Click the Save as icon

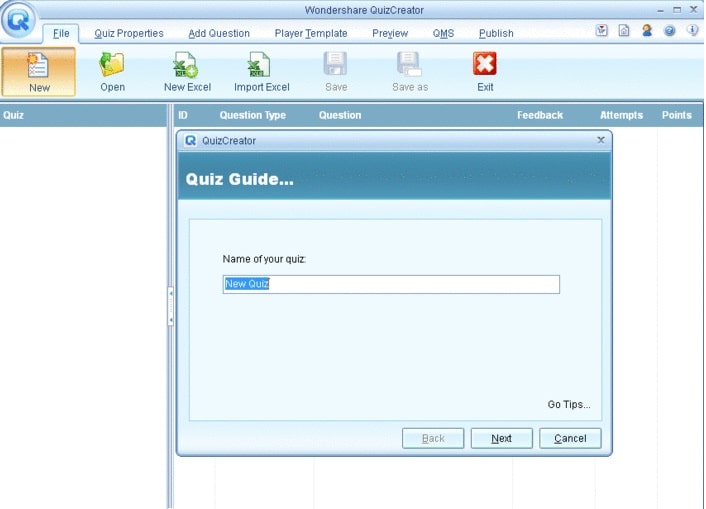point(409,64)
